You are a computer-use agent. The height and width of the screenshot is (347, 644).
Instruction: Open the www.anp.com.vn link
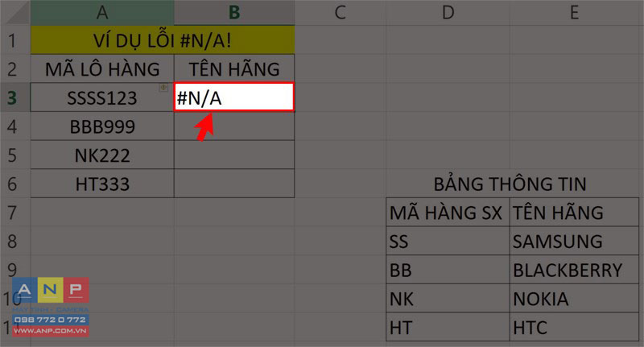tap(51, 331)
